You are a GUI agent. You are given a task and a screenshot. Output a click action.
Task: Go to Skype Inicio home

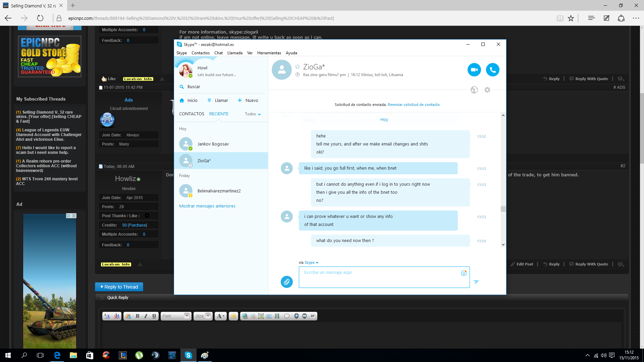(189, 101)
